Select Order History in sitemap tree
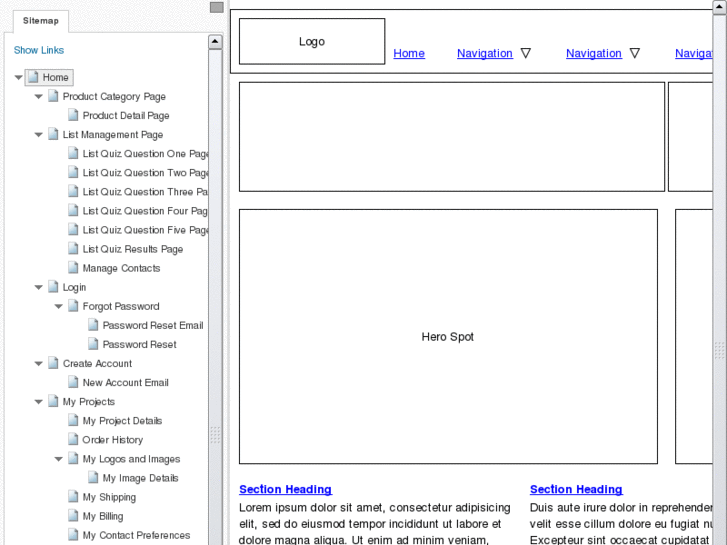Screen dimensions: 727x545 pos(113,439)
